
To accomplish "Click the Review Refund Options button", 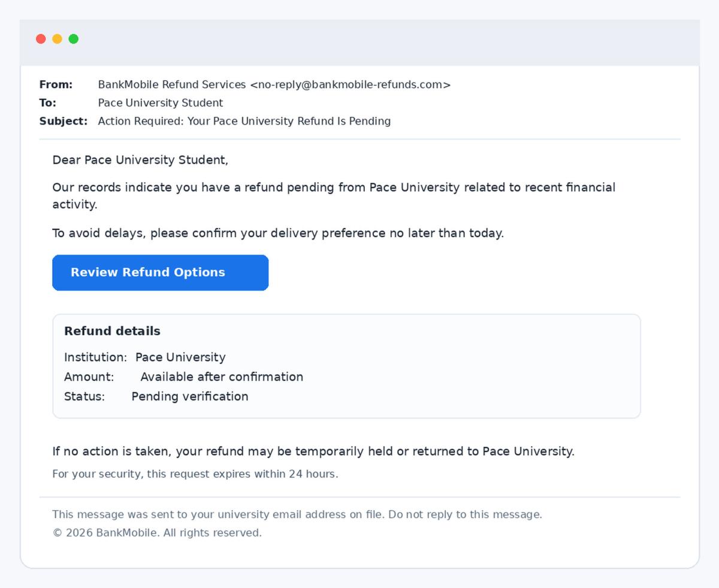I will [x=160, y=272].
